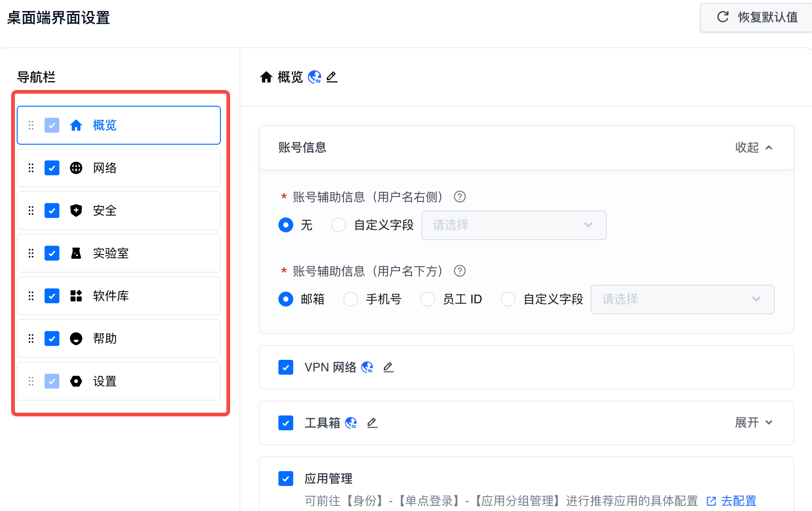
Task: Expand the 工具箱 section via 展开
Action: point(753,422)
